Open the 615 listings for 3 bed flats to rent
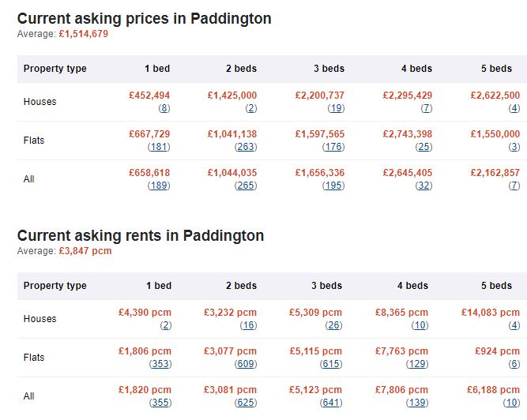This screenshot has height=420, width=527. click(x=331, y=364)
